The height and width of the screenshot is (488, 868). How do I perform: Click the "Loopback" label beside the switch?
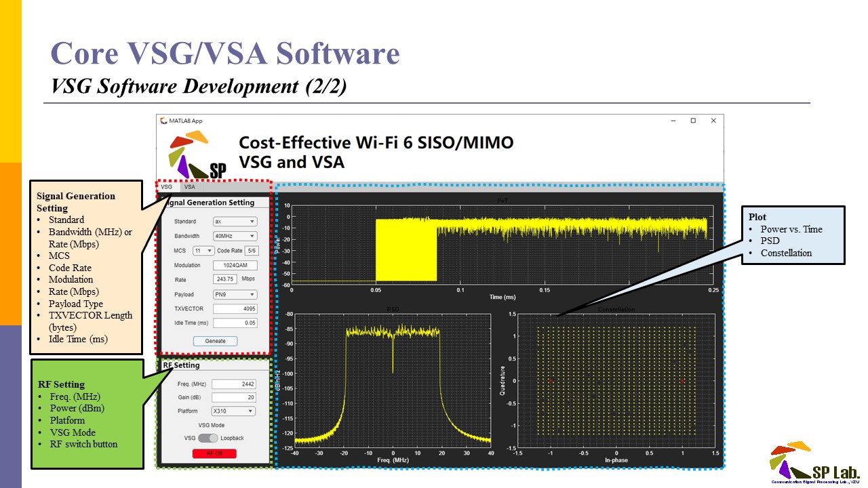tap(232, 438)
